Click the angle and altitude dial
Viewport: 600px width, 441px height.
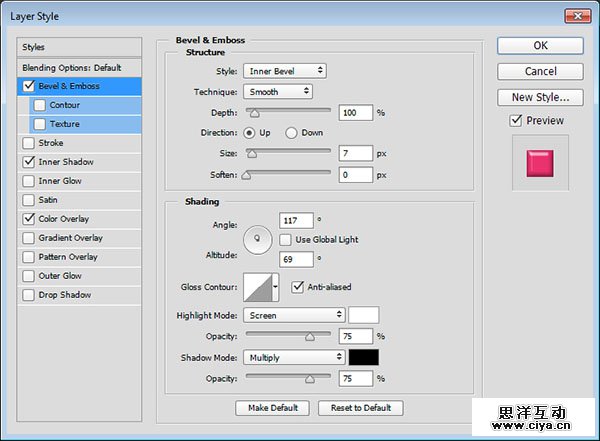click(x=259, y=238)
